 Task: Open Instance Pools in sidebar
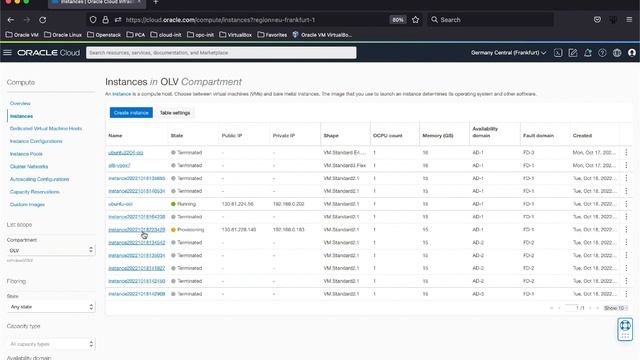(26, 154)
